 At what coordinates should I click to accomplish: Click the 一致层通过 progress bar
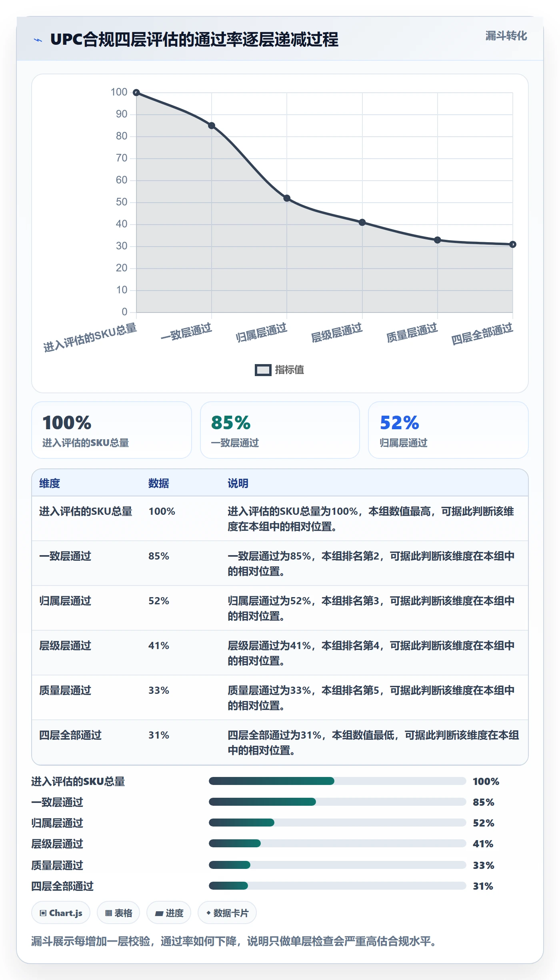[x=338, y=802]
